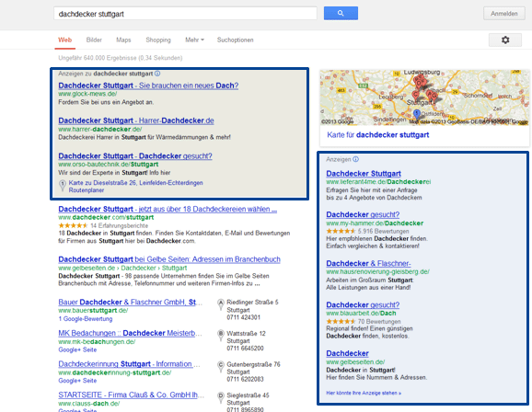The image size is (532, 412).
Task: Click URL www.hausrenovierung-gleisberg.de/
Action: pos(378,271)
